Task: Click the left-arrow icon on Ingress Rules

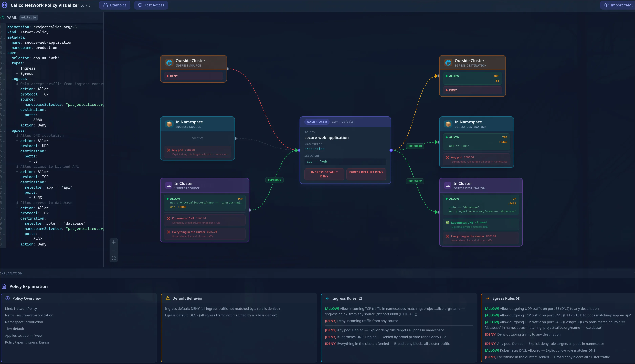Action: [327, 298]
